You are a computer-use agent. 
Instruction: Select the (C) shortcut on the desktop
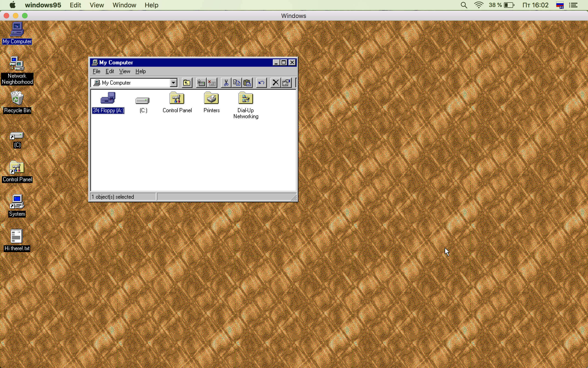(x=17, y=140)
